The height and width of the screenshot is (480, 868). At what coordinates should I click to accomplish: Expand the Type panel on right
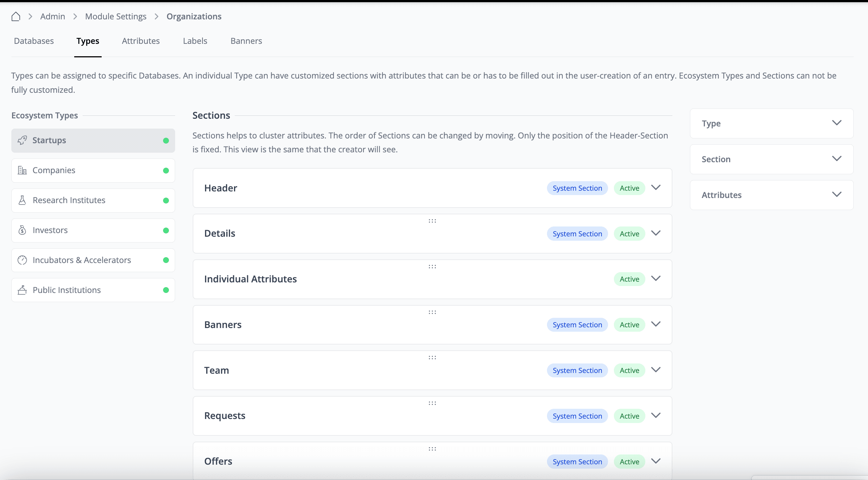837,123
